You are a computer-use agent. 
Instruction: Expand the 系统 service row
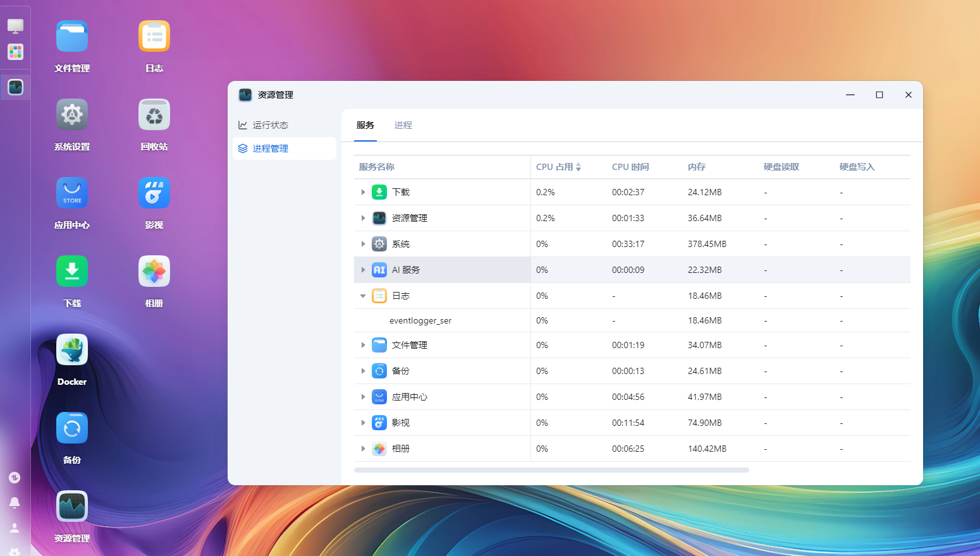click(x=363, y=244)
